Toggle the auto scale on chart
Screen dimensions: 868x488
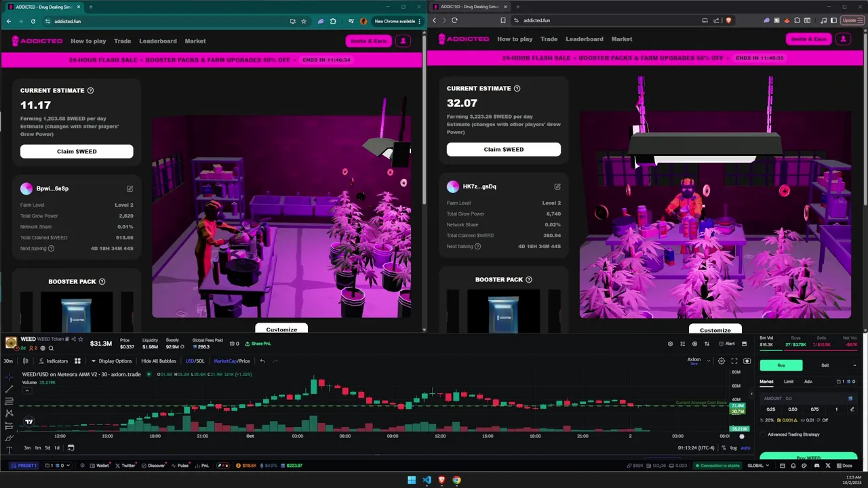tap(745, 448)
